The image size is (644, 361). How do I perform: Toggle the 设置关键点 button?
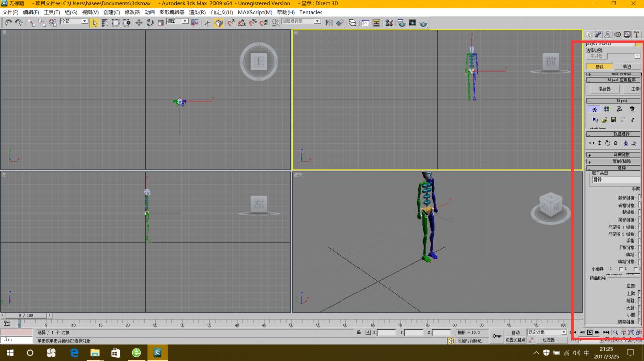click(x=515, y=340)
